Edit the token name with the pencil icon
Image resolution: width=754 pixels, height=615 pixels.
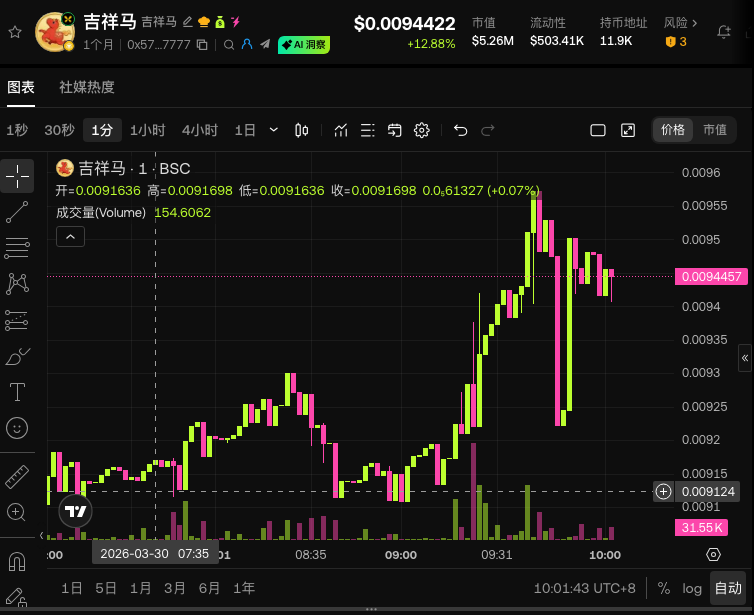(x=188, y=22)
